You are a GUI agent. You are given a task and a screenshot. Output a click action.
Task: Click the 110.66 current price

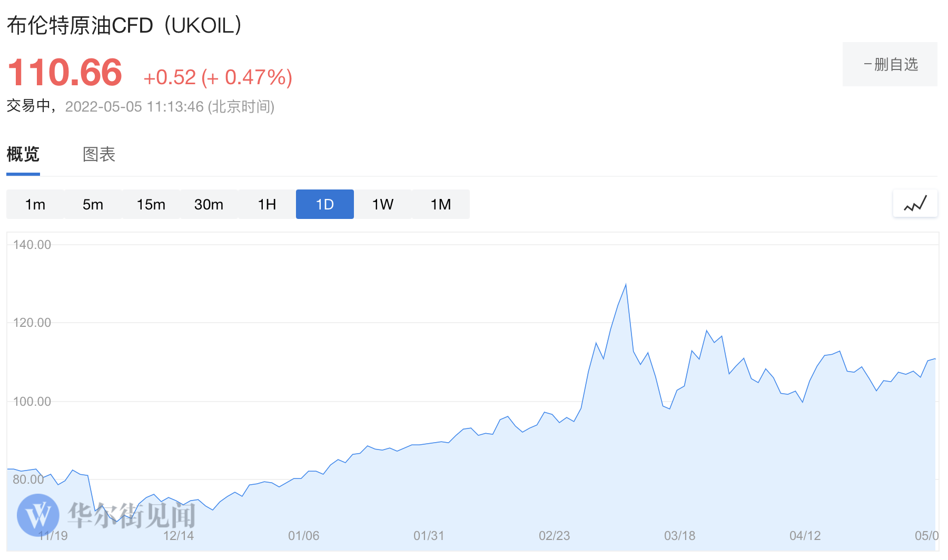[x=65, y=73]
